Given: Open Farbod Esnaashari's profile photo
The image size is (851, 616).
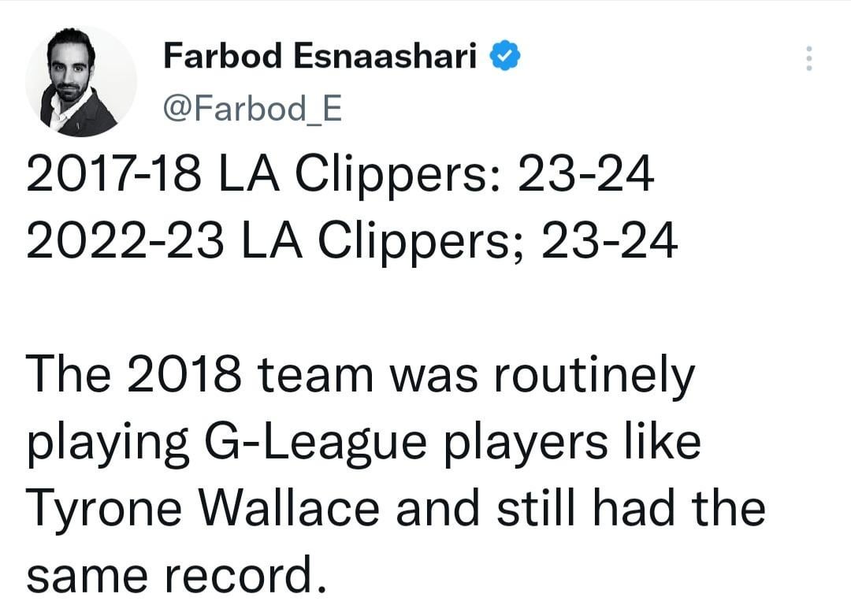Looking at the screenshot, I should (x=80, y=81).
